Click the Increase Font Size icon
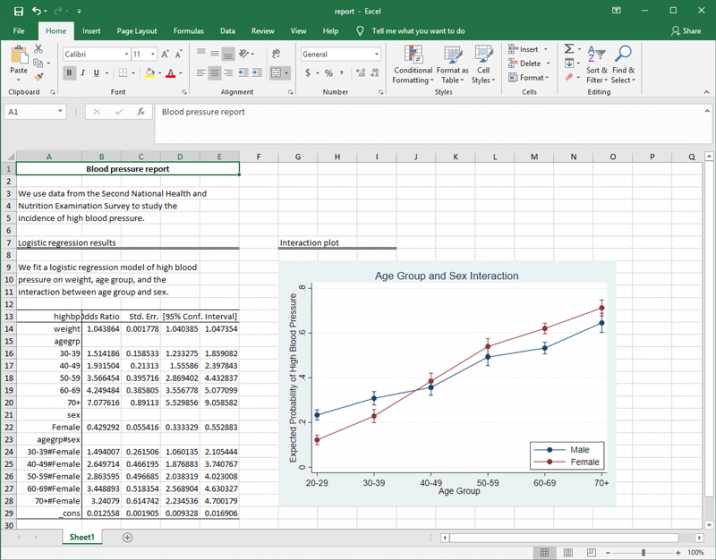The height and width of the screenshot is (560, 716). pyautogui.click(x=166, y=54)
